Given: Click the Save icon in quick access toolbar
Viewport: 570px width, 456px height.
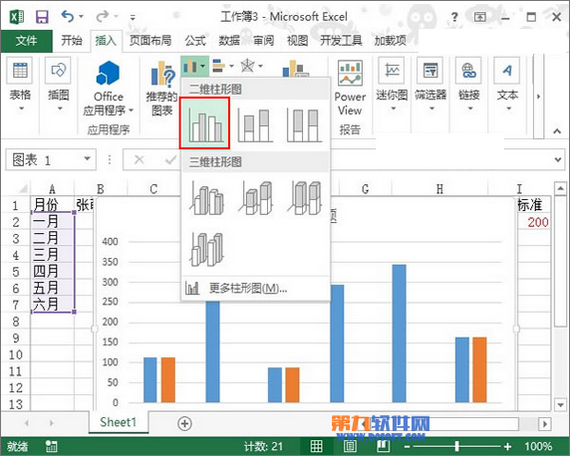Looking at the screenshot, I should (x=42, y=17).
